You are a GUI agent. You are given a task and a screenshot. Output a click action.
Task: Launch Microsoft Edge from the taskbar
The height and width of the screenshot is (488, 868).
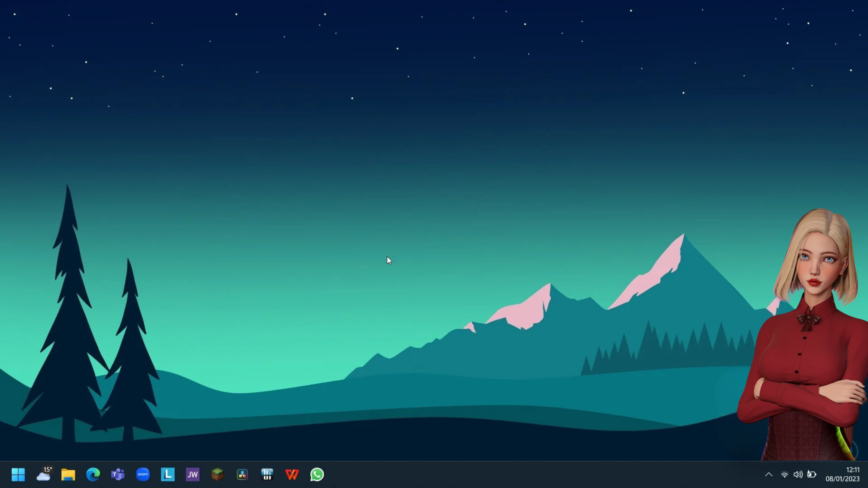point(93,475)
